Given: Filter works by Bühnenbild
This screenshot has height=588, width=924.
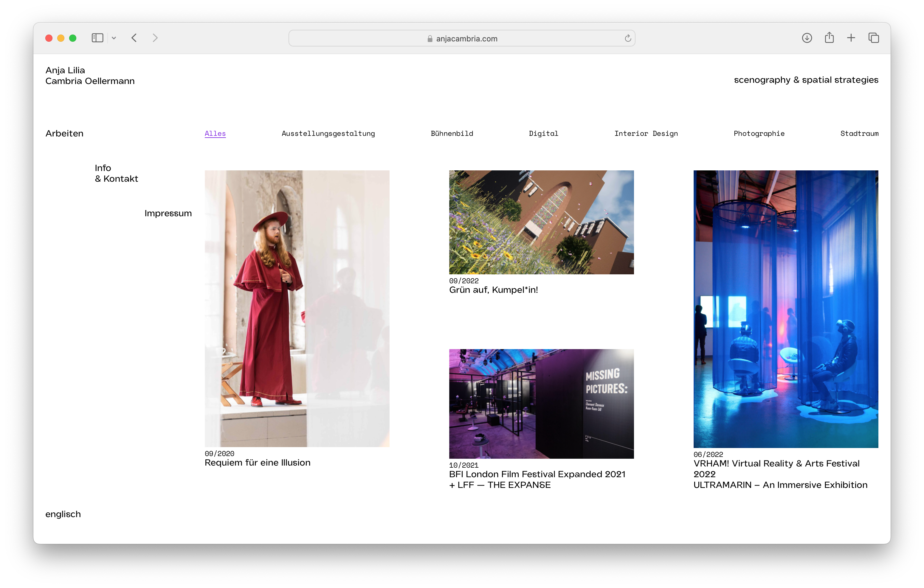Looking at the screenshot, I should (x=452, y=133).
